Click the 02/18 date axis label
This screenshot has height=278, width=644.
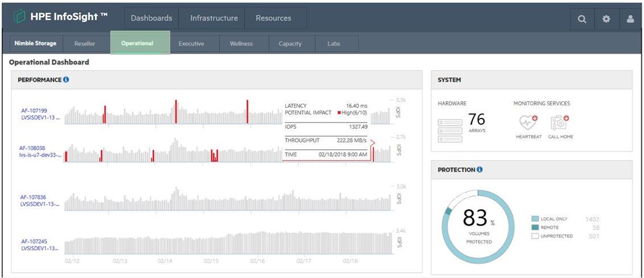(350, 261)
